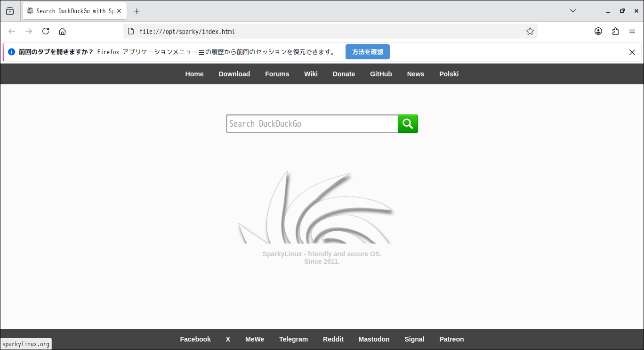The height and width of the screenshot is (350, 644).
Task: Click the 'SparkyLinux - friendly and secure OS.' text
Action: [322, 254]
